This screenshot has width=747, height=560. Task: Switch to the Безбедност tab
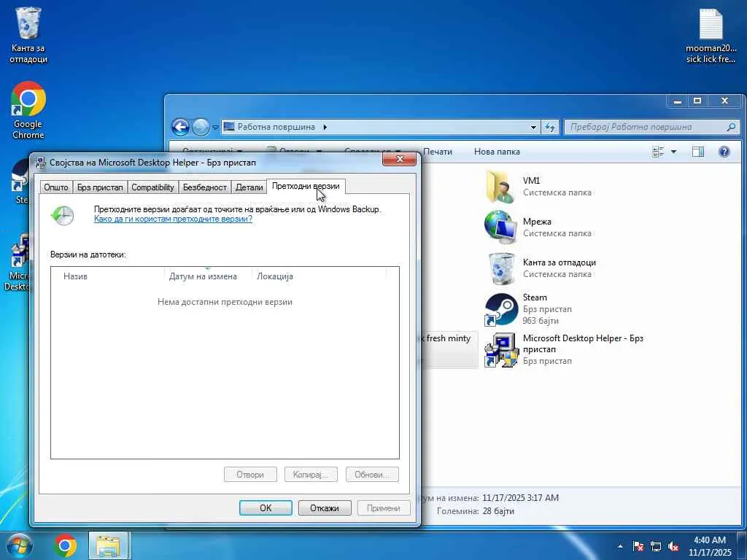[x=205, y=187]
